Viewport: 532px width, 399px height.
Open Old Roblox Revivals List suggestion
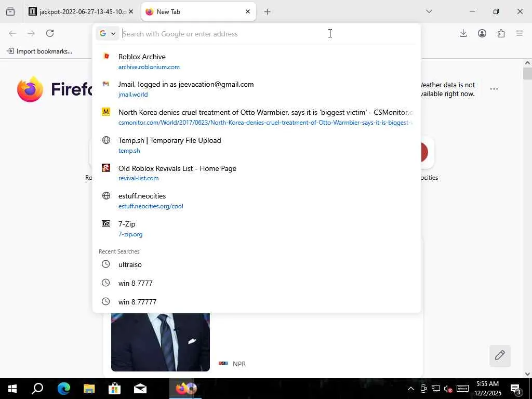257,173
